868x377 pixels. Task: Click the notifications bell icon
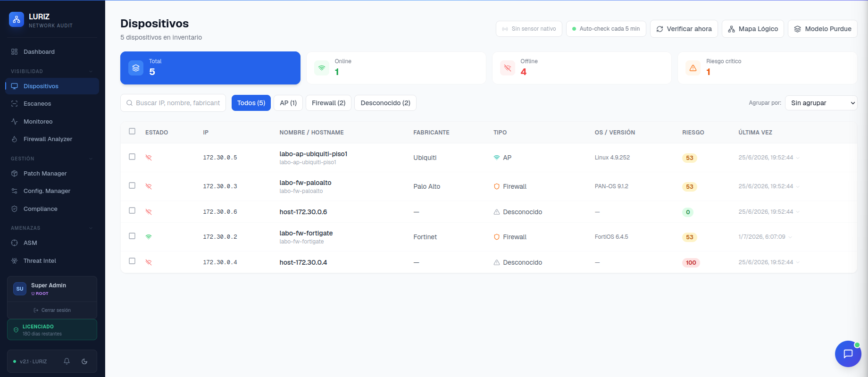click(x=67, y=361)
